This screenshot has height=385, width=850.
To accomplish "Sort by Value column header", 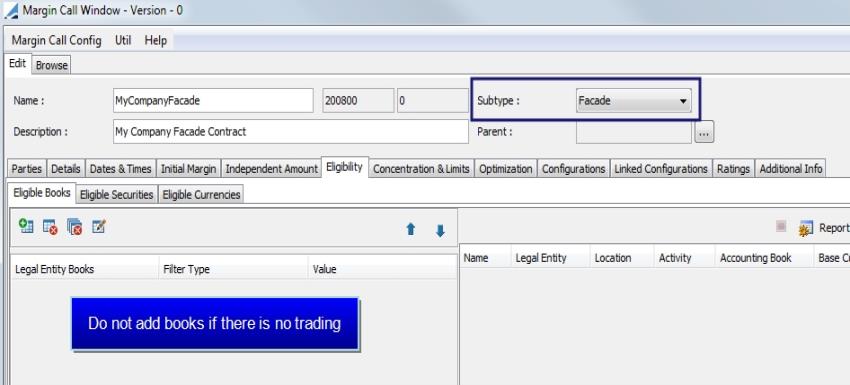I will pyautogui.click(x=382, y=269).
